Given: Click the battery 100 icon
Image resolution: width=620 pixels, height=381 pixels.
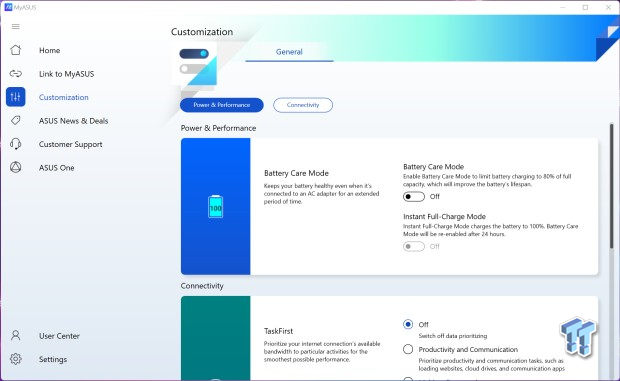Looking at the screenshot, I should (x=215, y=206).
